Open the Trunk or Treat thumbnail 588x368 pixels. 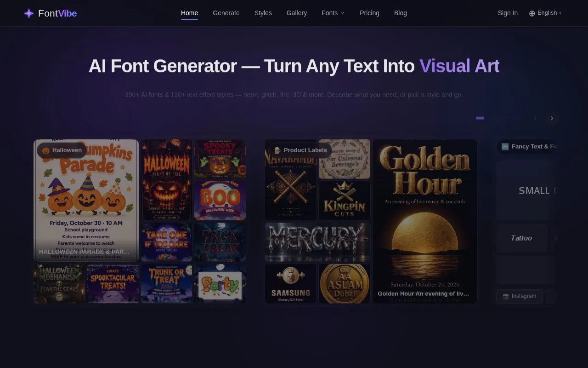(x=166, y=283)
